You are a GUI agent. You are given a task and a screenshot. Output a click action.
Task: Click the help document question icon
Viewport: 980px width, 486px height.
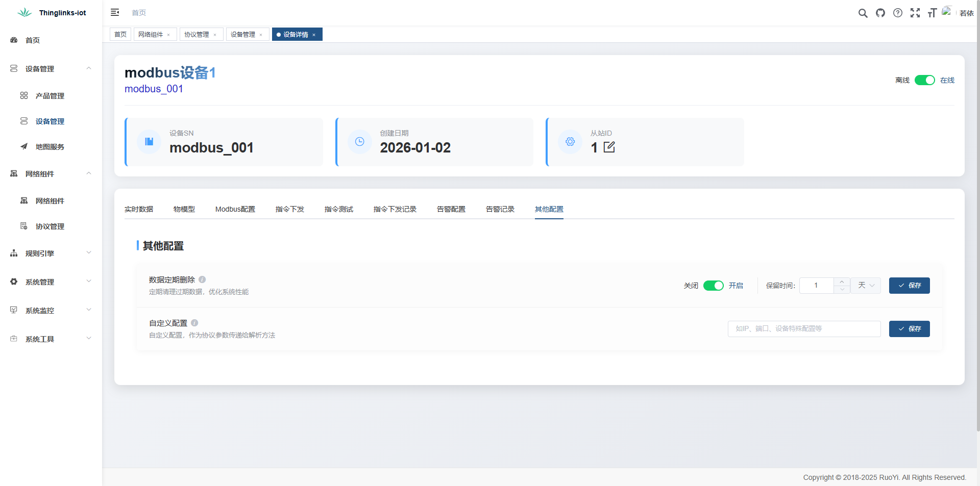[x=898, y=13]
